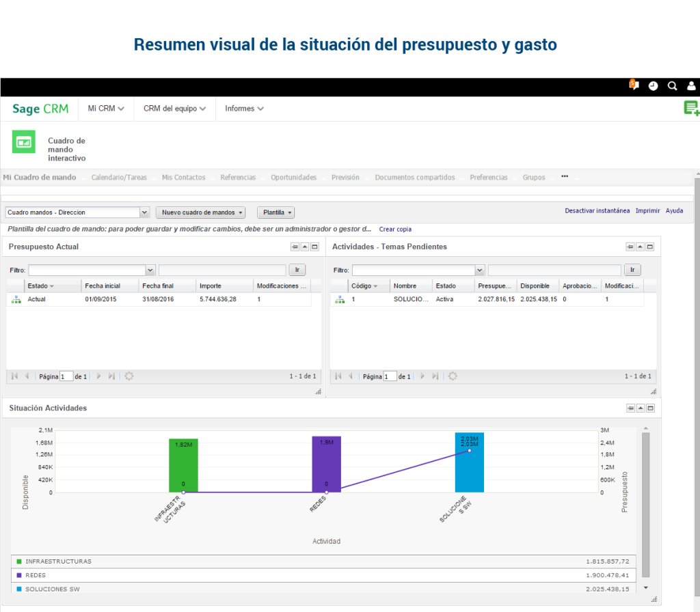Pin the Presupuesto Actual panel

tap(295, 247)
